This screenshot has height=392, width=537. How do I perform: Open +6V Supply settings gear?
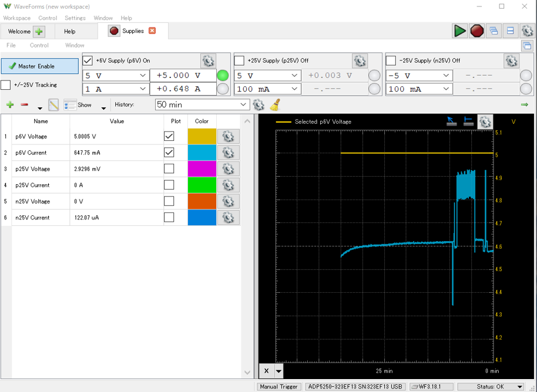(x=207, y=60)
